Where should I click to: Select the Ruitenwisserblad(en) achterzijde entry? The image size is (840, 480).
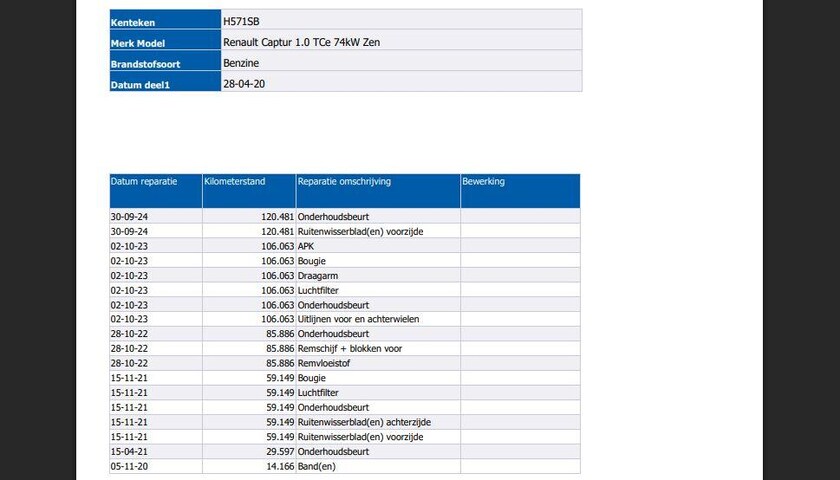pos(364,422)
